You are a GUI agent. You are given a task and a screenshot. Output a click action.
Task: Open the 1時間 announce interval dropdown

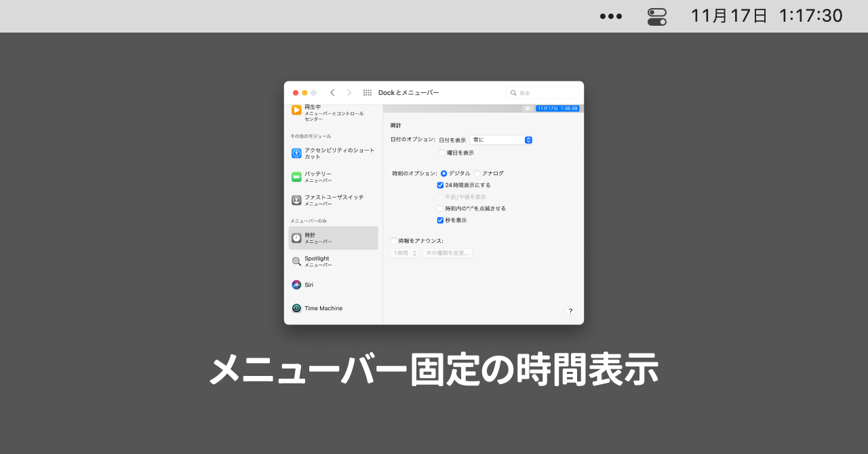pos(405,253)
